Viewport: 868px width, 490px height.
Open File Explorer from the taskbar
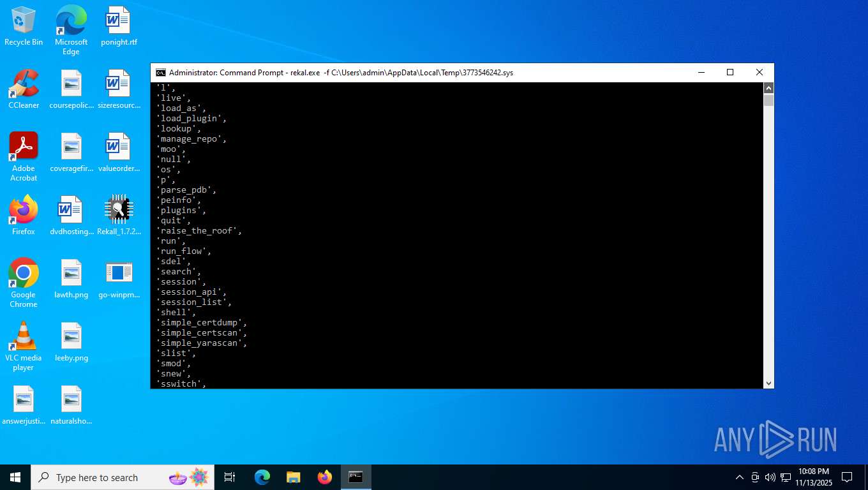point(294,477)
